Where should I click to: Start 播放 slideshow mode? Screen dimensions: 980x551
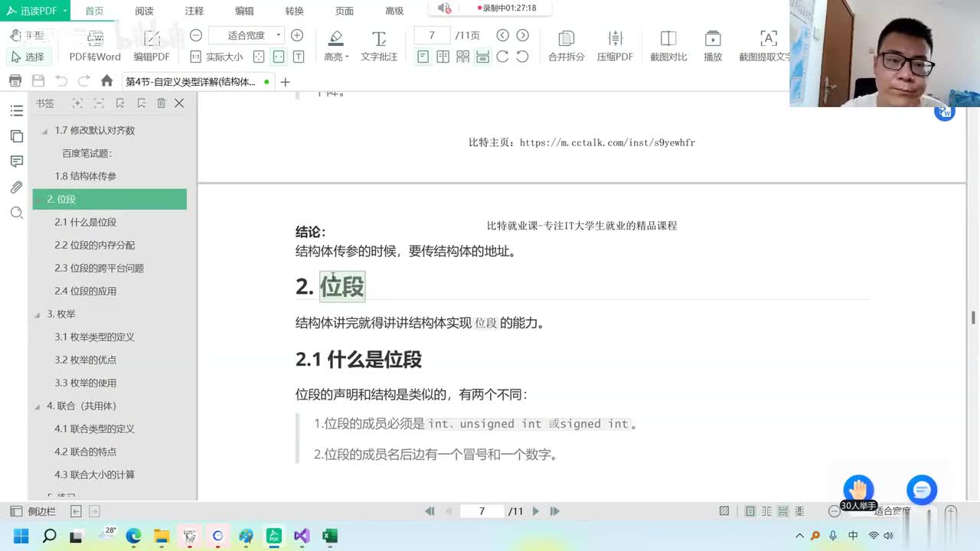pyautogui.click(x=713, y=47)
